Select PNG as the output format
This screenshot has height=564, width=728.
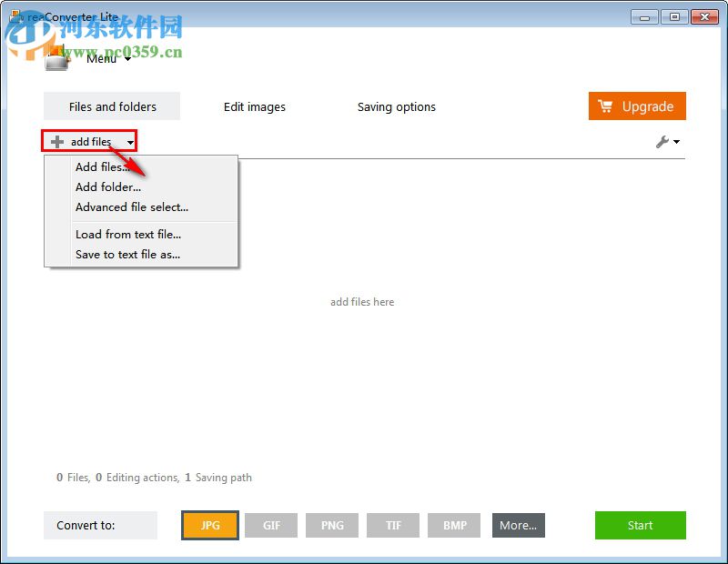pyautogui.click(x=332, y=525)
